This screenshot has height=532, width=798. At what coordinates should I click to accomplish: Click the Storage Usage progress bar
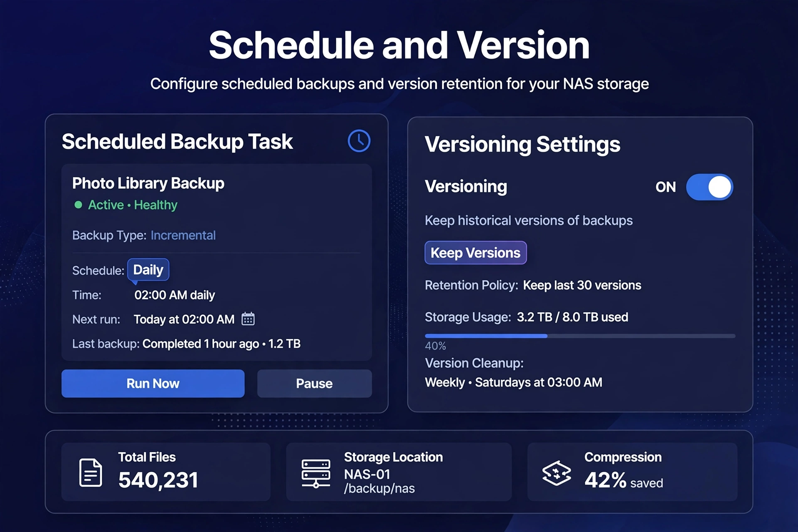coord(580,336)
